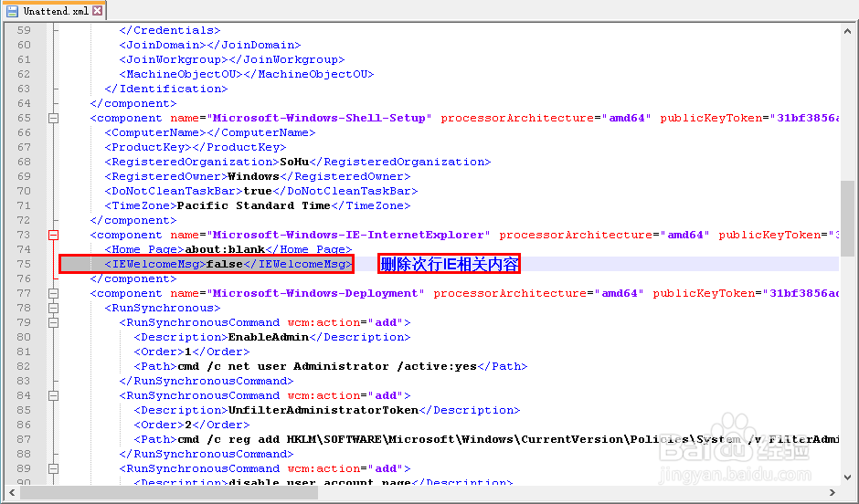Collapse the Deployment component fold at line 77
The width and height of the screenshot is (859, 504).
(x=53, y=294)
